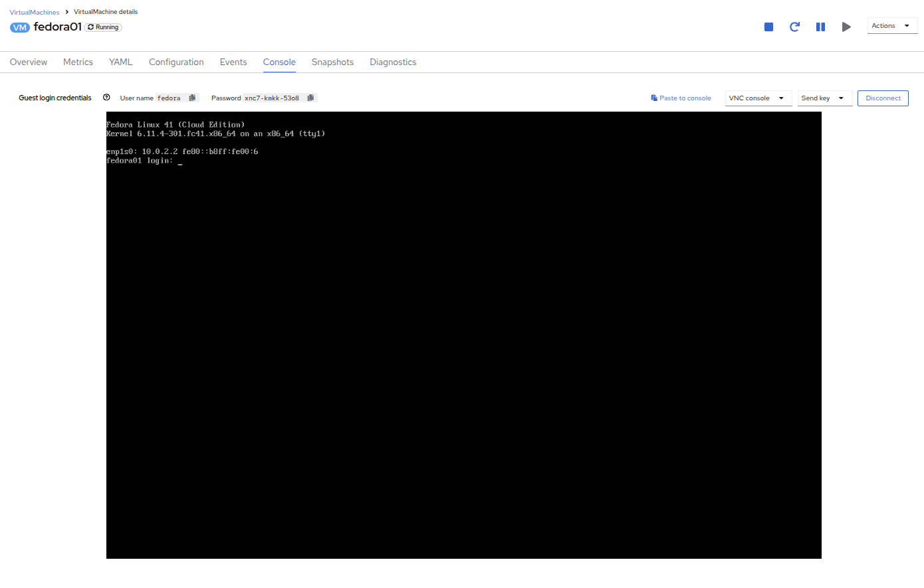The height and width of the screenshot is (588, 924).
Task: Navigate to VirtualMachines breadcrumb link
Action: [35, 12]
